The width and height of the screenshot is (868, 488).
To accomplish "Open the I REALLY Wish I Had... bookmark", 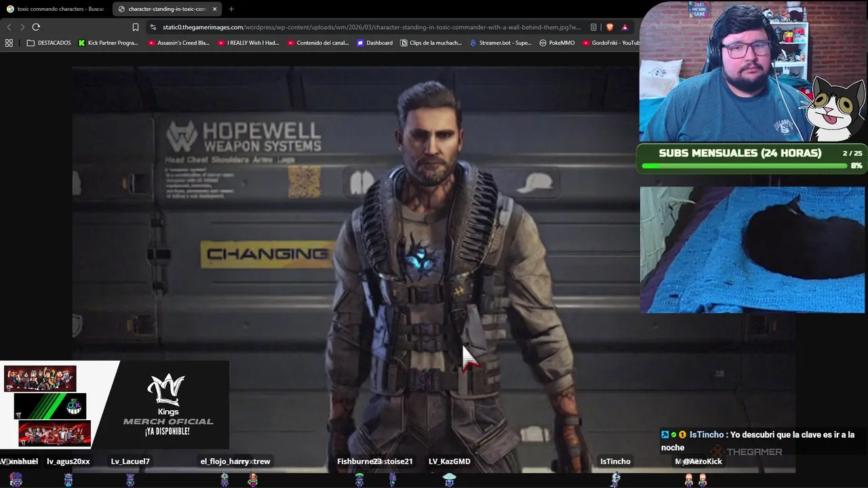I will pos(248,43).
